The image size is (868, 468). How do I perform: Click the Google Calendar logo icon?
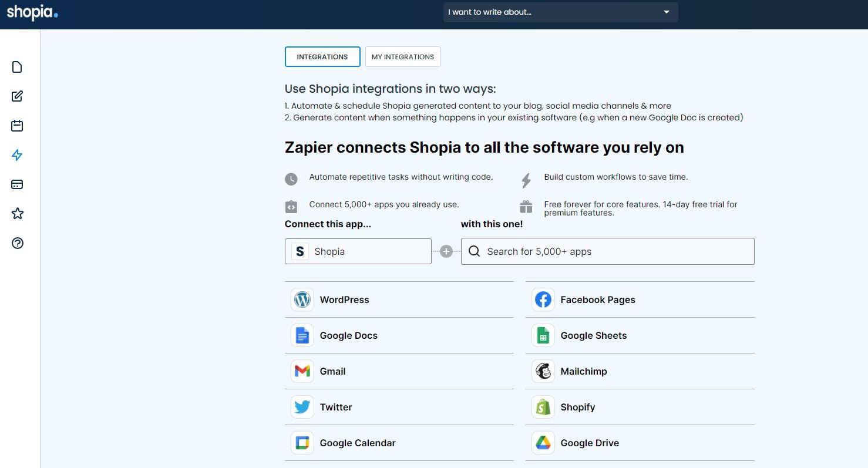tap(302, 443)
